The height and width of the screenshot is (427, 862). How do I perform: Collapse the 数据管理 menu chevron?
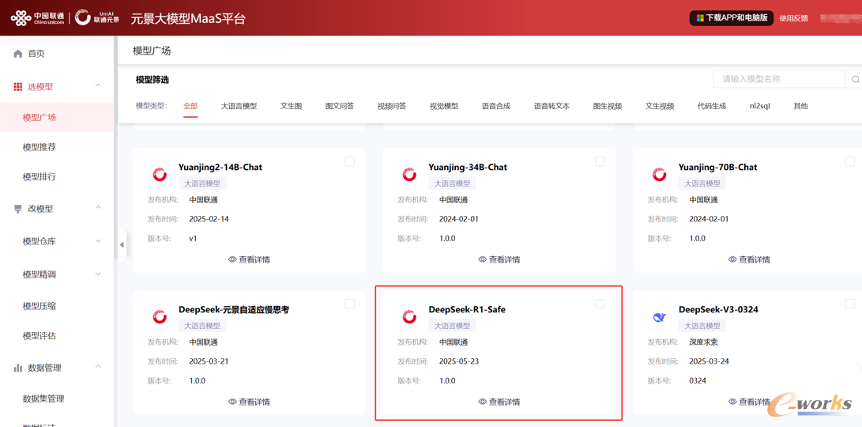98,367
